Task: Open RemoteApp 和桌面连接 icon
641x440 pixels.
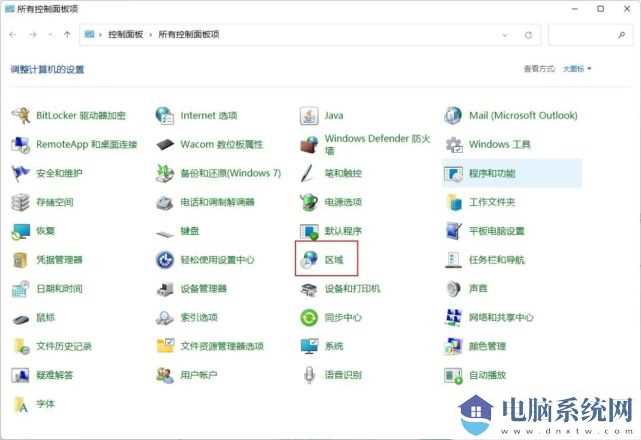Action: [20, 144]
